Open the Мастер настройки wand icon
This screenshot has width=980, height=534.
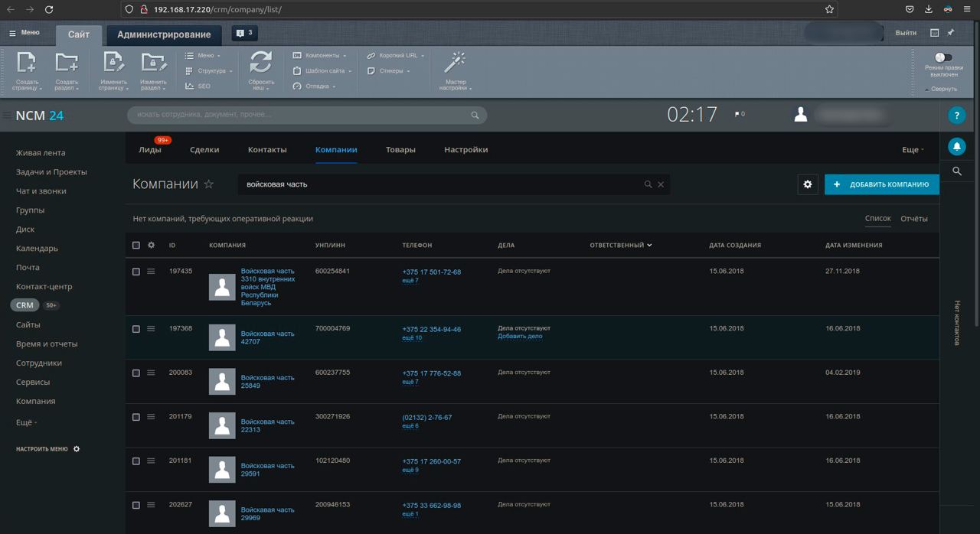[455, 63]
